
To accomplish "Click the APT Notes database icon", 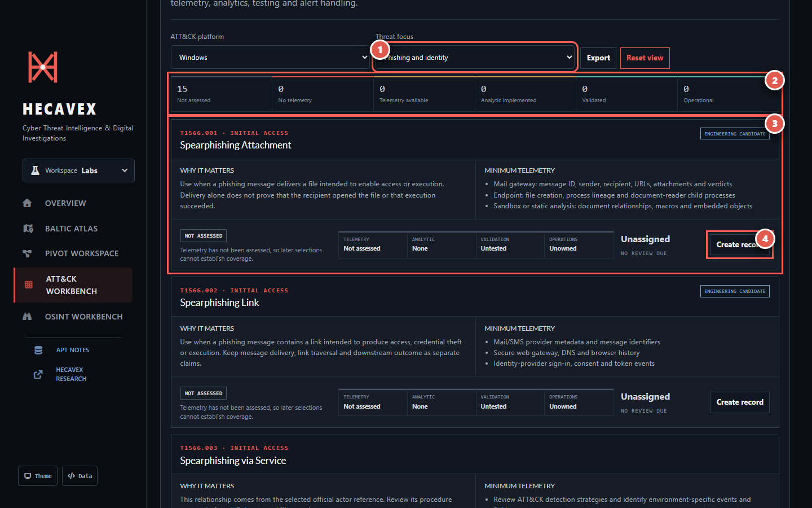I will (x=38, y=350).
